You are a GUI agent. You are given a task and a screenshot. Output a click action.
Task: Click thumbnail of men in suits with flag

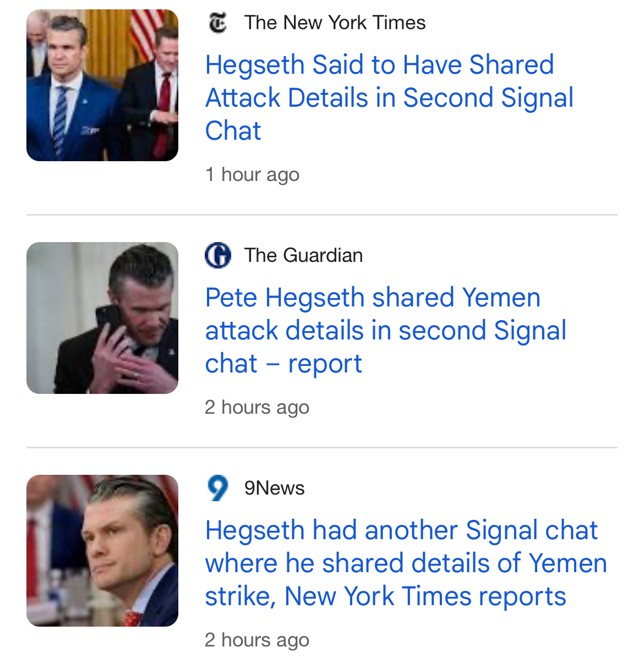(102, 85)
